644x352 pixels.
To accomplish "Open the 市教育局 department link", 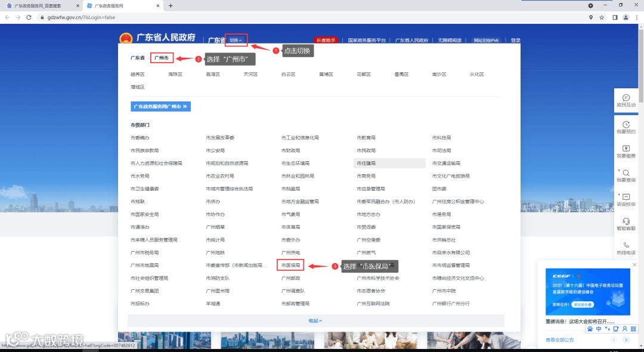I will pyautogui.click(x=366, y=138).
